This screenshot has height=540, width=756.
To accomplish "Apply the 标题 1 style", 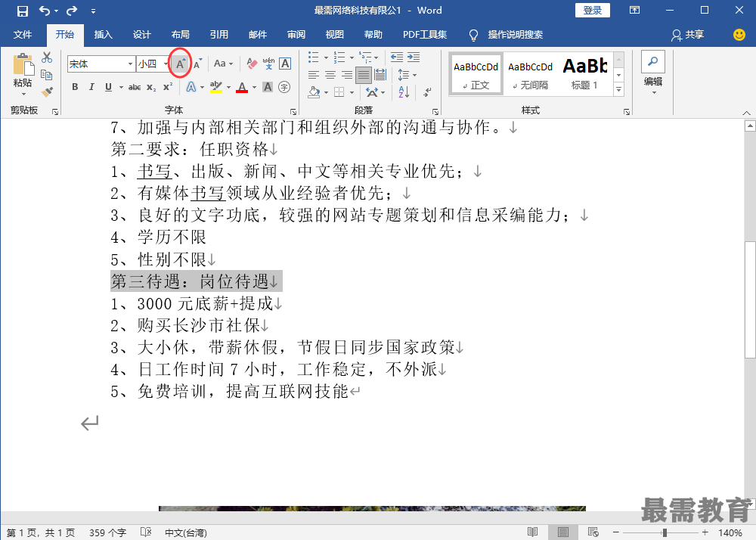I will pos(585,73).
